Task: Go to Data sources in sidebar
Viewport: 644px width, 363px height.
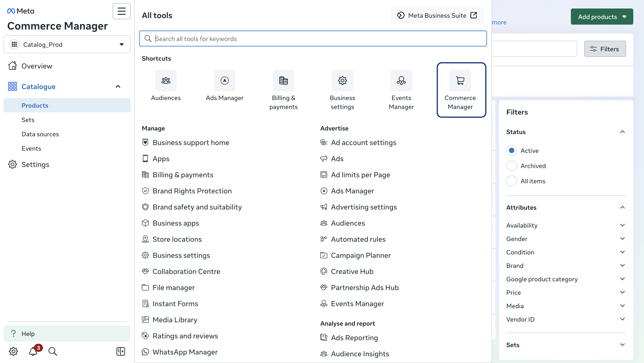Action: pos(40,134)
